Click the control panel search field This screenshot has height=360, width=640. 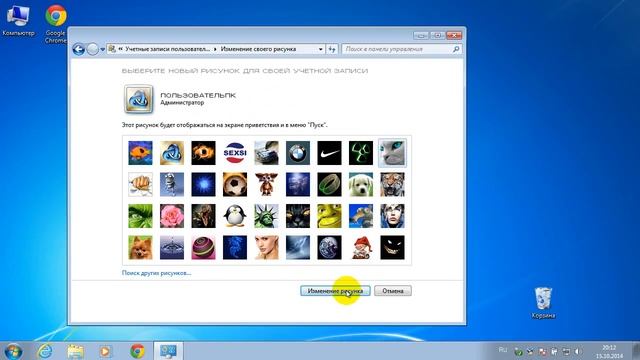tap(402, 49)
